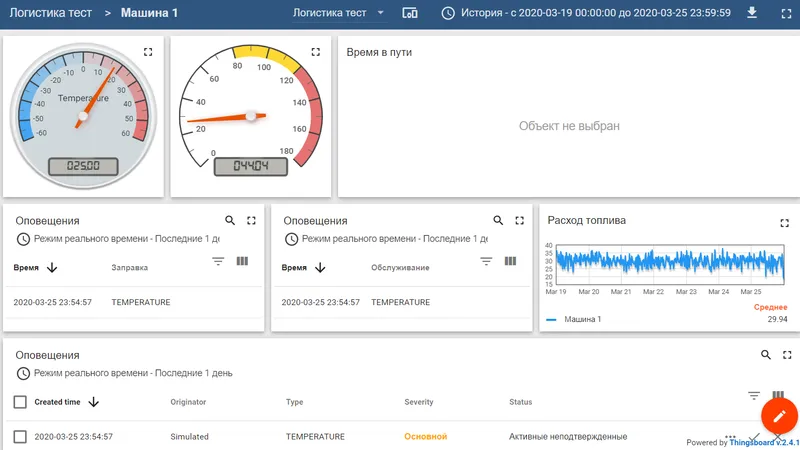Click 'Заправка' column header
Screen dimensions: 800x450
point(130,267)
